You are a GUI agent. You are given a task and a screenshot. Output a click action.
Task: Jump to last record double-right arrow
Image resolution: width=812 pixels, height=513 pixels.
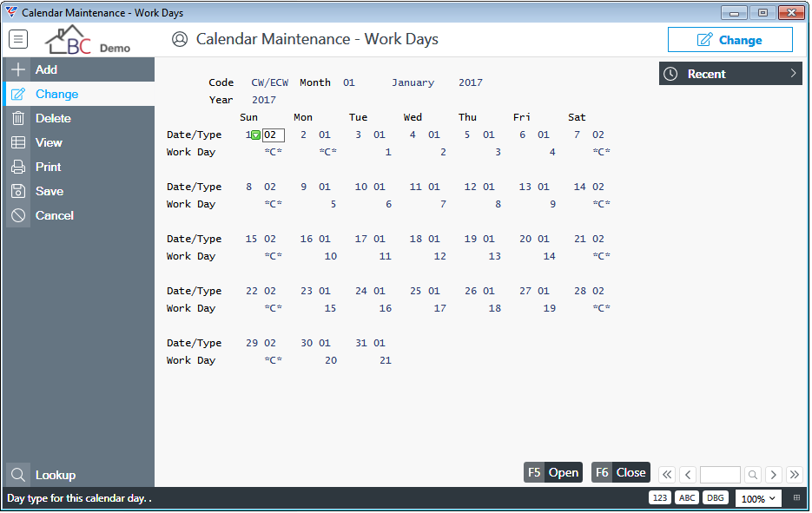coord(795,474)
